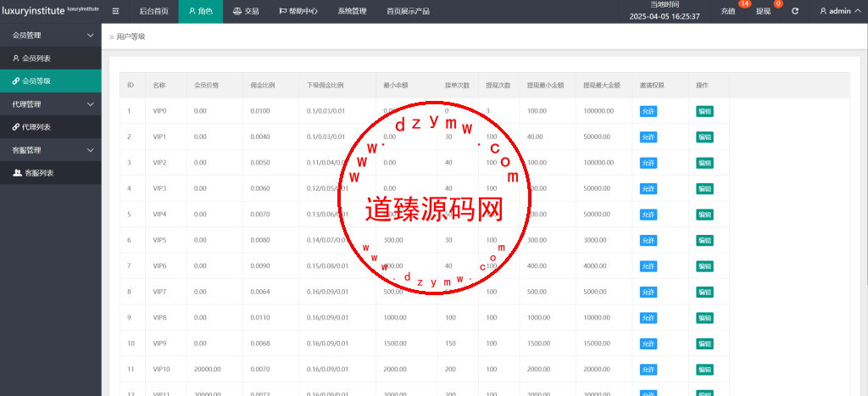Image resolution: width=868 pixels, height=396 pixels.
Task: Toggle 允许 invite permission for VIP0
Action: 648,111
